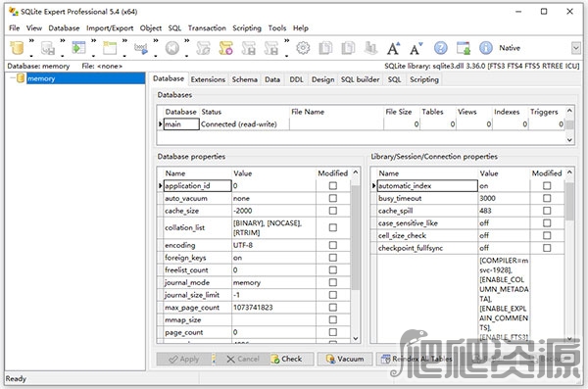Toggle the Modified checkbox for automatic_index
Screen dimensions: 588x389
point(547,186)
